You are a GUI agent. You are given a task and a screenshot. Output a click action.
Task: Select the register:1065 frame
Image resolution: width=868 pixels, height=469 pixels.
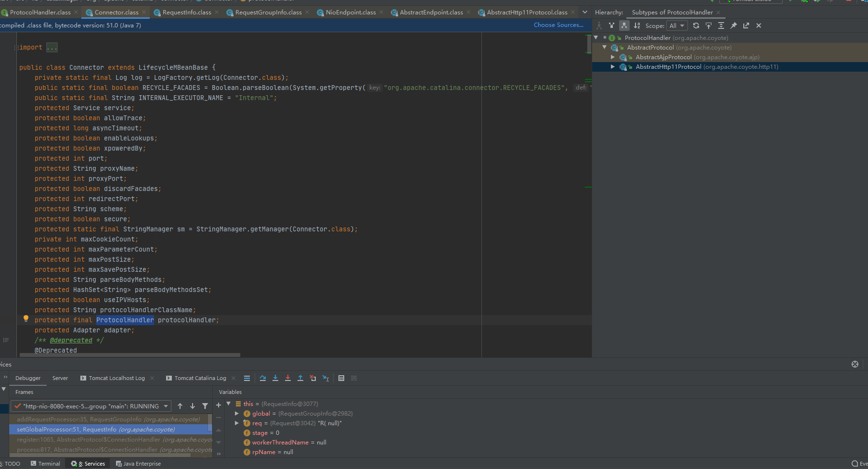[110, 440]
